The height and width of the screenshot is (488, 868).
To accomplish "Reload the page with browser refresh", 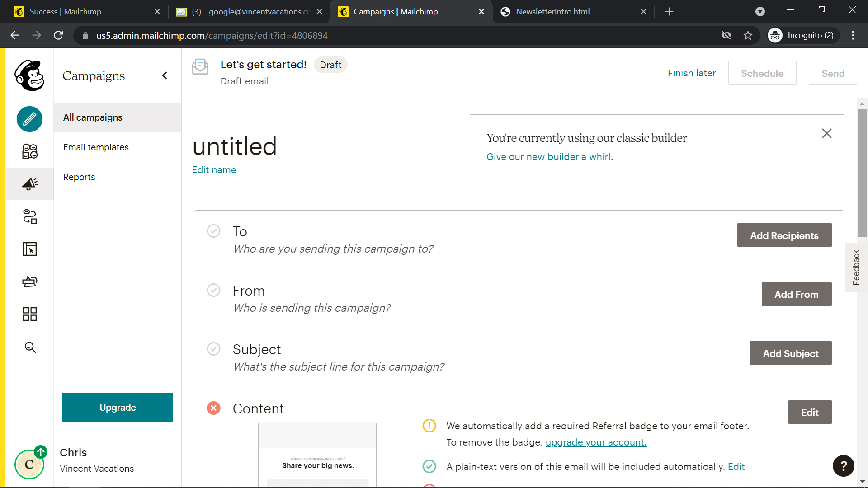I will click(x=58, y=35).
